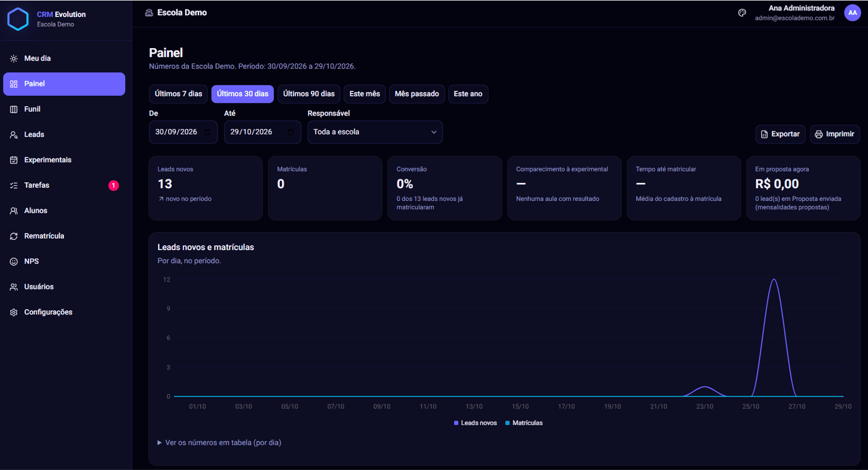
Task: Click the Exportar button
Action: click(780, 134)
